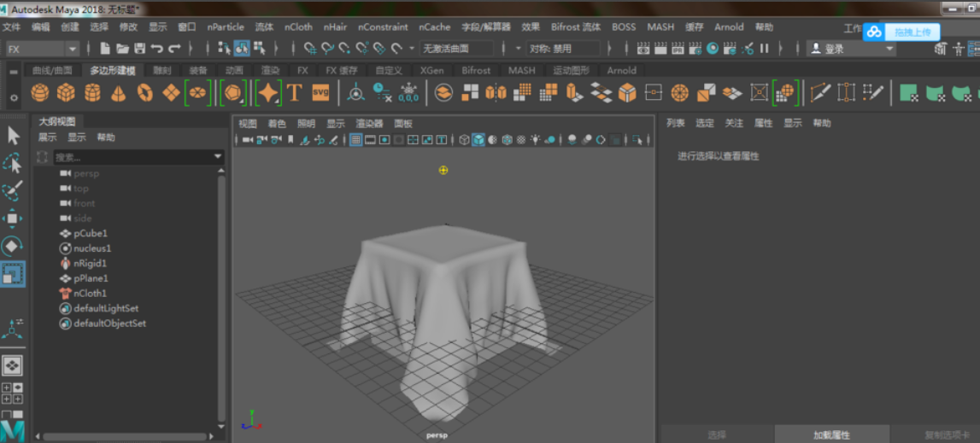Click the Multi-Cut knife shelf icon
This screenshot has width=980, height=443.
pyautogui.click(x=820, y=93)
